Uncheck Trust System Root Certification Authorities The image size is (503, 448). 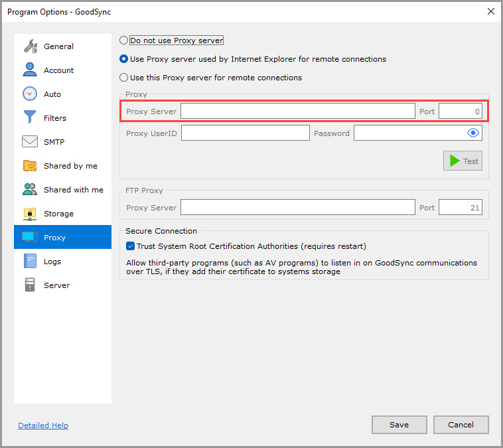point(131,246)
